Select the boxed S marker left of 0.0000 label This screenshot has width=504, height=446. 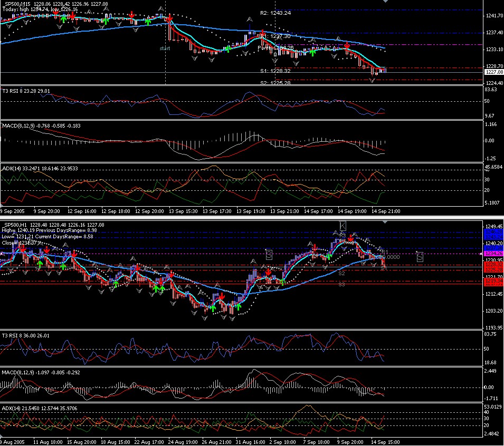pos(269,255)
